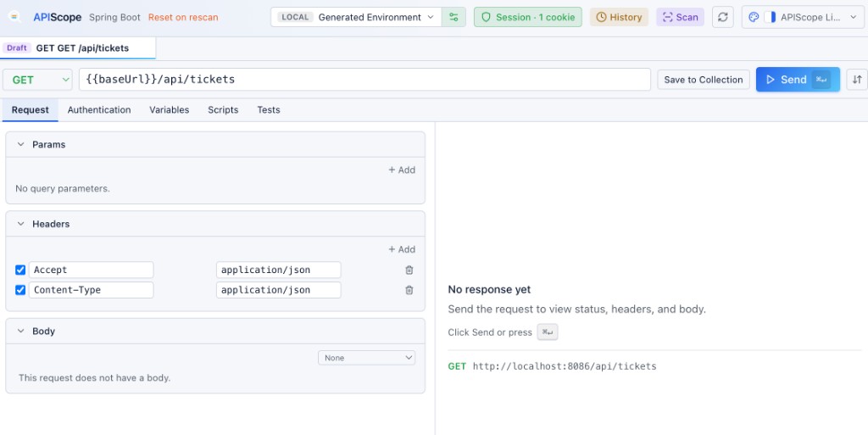The width and height of the screenshot is (868, 435).
Task: Switch to the Request tab
Action: coord(31,109)
